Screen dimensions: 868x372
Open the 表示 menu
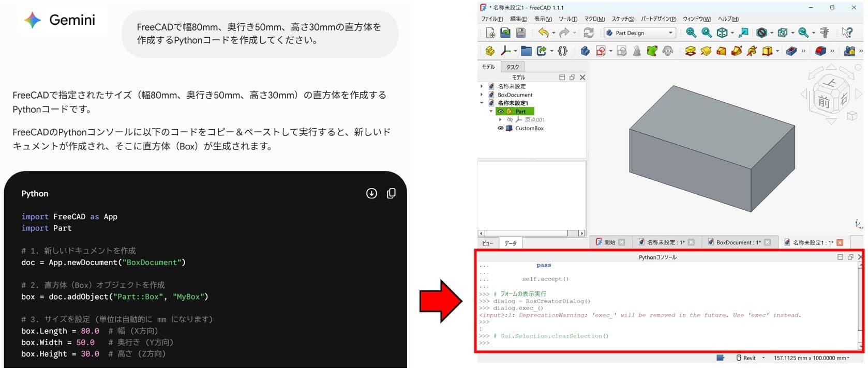click(543, 19)
